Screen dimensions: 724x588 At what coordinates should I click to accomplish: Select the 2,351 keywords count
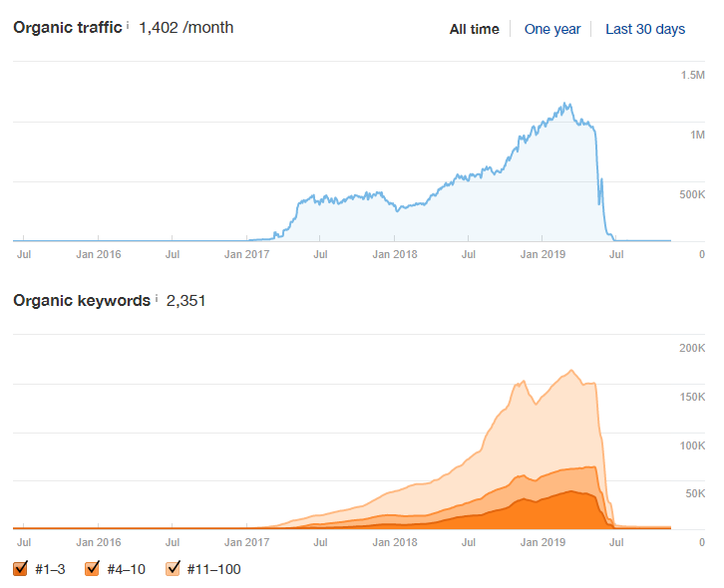[x=185, y=301]
